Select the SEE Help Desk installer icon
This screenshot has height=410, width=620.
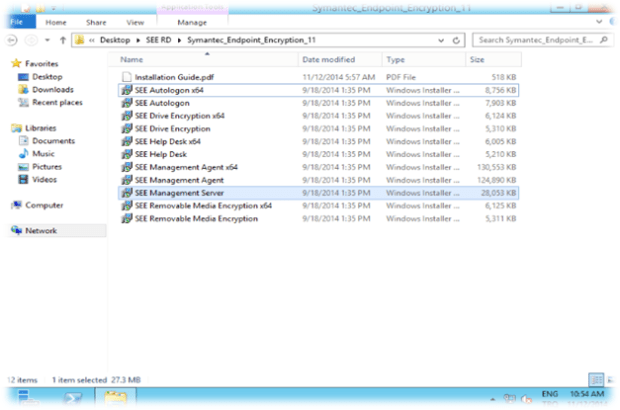click(126, 154)
